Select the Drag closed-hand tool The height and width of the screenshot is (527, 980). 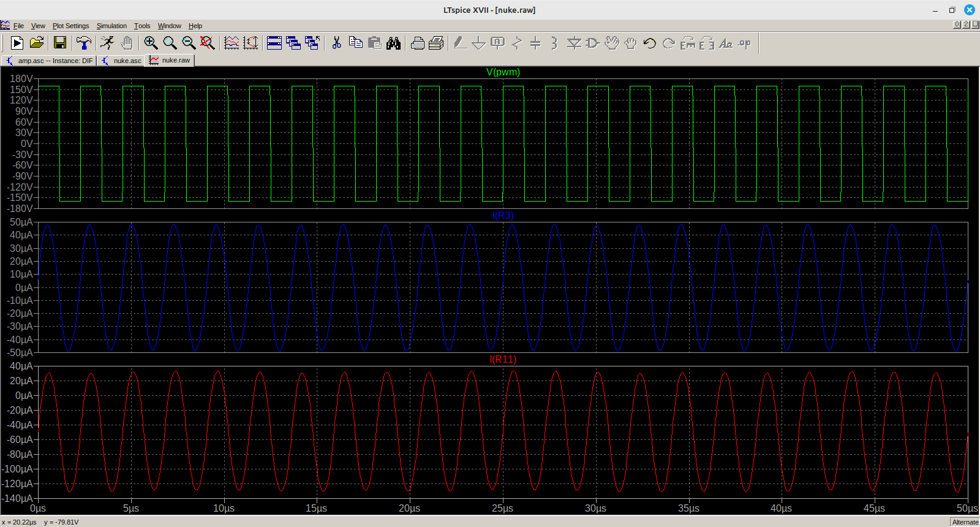point(630,43)
